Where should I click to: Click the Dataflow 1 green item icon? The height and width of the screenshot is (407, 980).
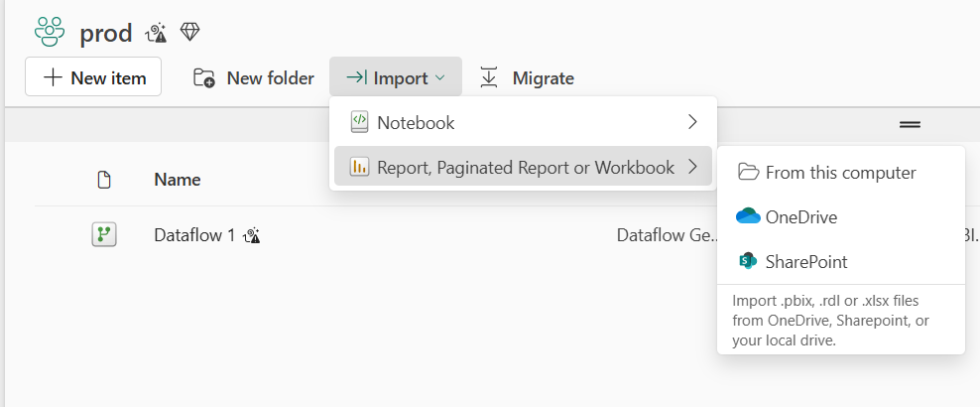point(104,235)
